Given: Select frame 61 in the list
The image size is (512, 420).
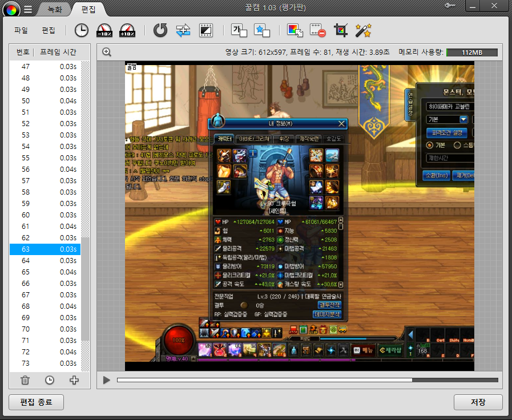Looking at the screenshot, I should [45, 227].
